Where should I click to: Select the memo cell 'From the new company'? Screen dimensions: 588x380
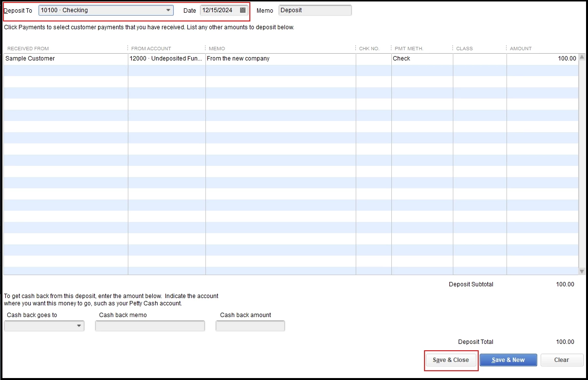(281, 59)
